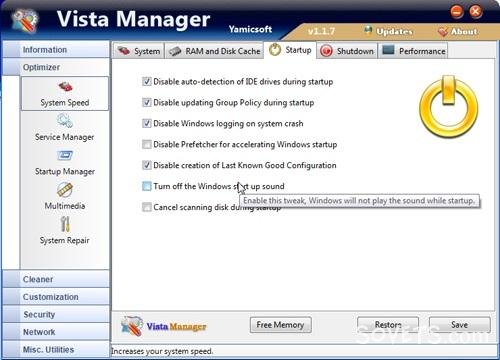The width and height of the screenshot is (500, 360).
Task: Switch to RAM and Disk Cache tab
Action: pyautogui.click(x=215, y=51)
